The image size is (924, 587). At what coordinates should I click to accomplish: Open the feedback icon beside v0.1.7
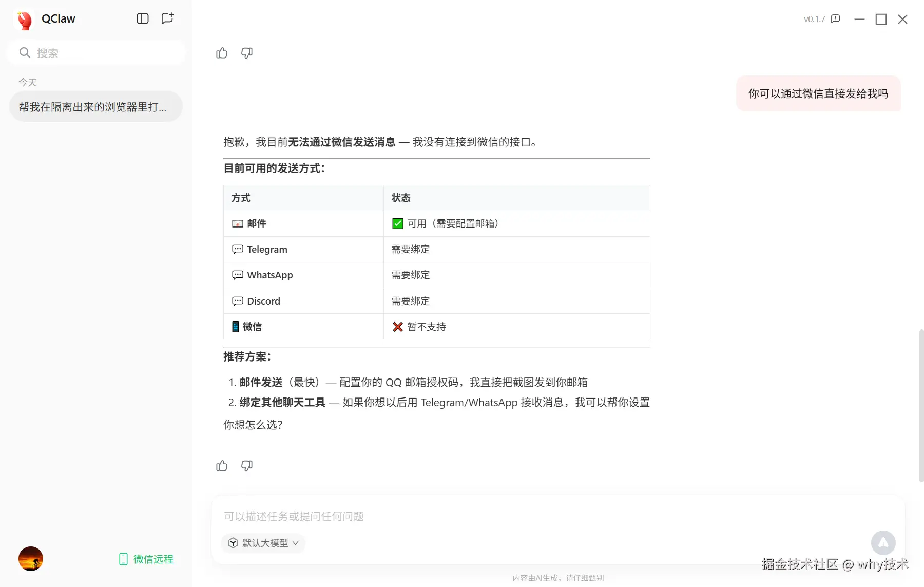836,19
